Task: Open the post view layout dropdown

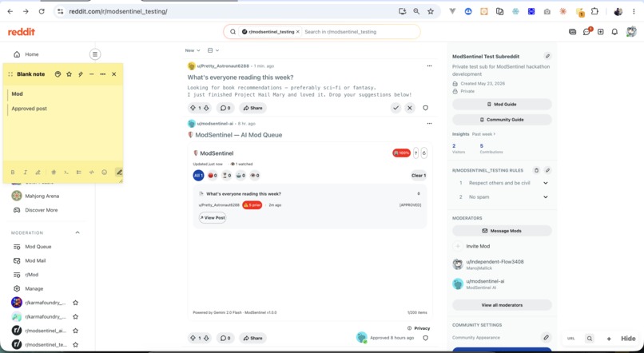Action: click(x=213, y=50)
